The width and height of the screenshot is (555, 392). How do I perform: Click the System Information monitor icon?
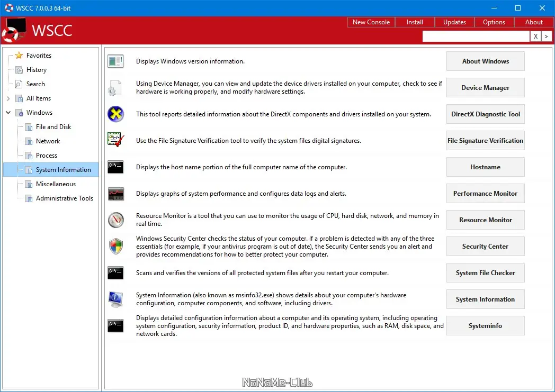pos(115,299)
